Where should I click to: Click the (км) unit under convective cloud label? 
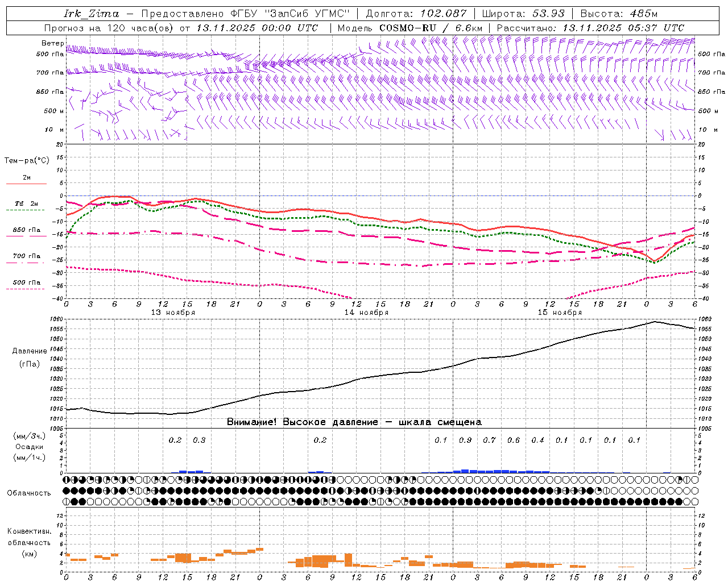pos(30,553)
